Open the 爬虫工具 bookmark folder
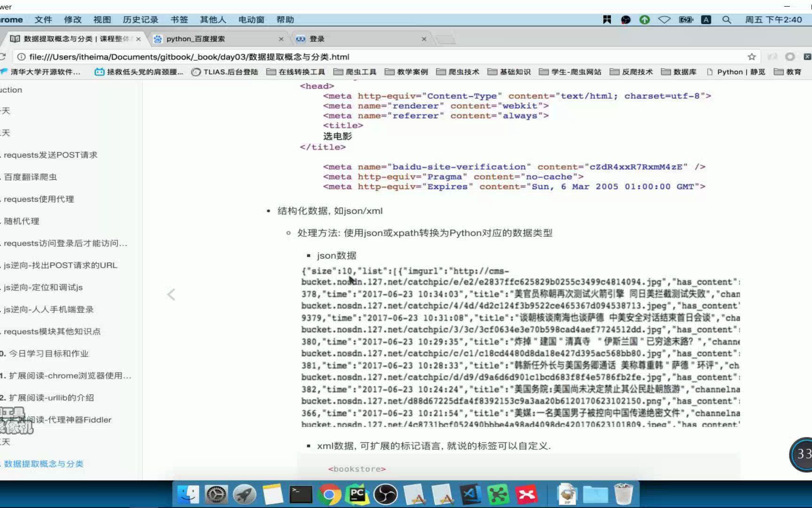 (x=355, y=72)
